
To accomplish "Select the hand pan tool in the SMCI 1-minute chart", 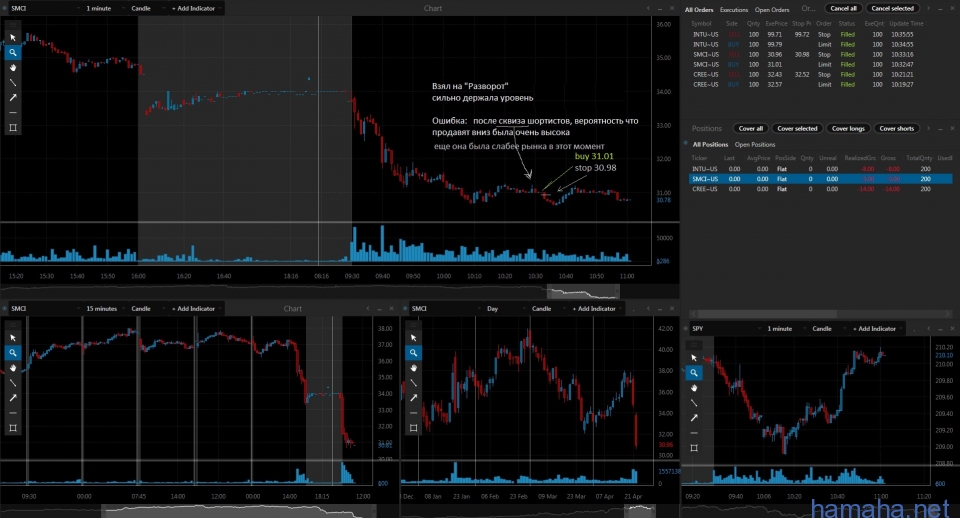I will [x=13, y=67].
